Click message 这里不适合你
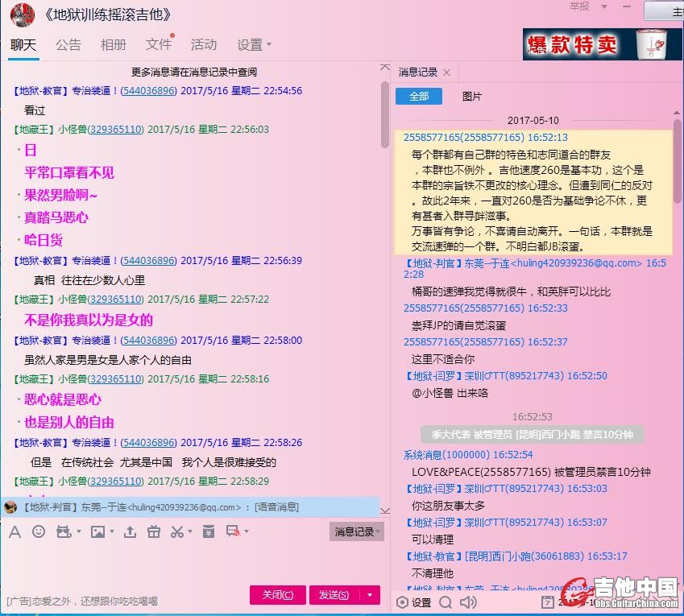Screen dimensions: 684x616 pyautogui.click(x=443, y=359)
